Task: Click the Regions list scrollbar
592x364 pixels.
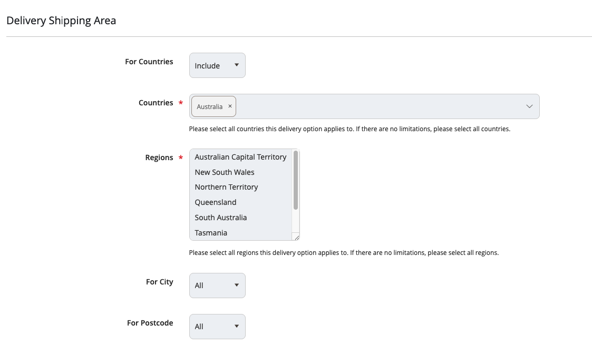Action: tap(296, 180)
